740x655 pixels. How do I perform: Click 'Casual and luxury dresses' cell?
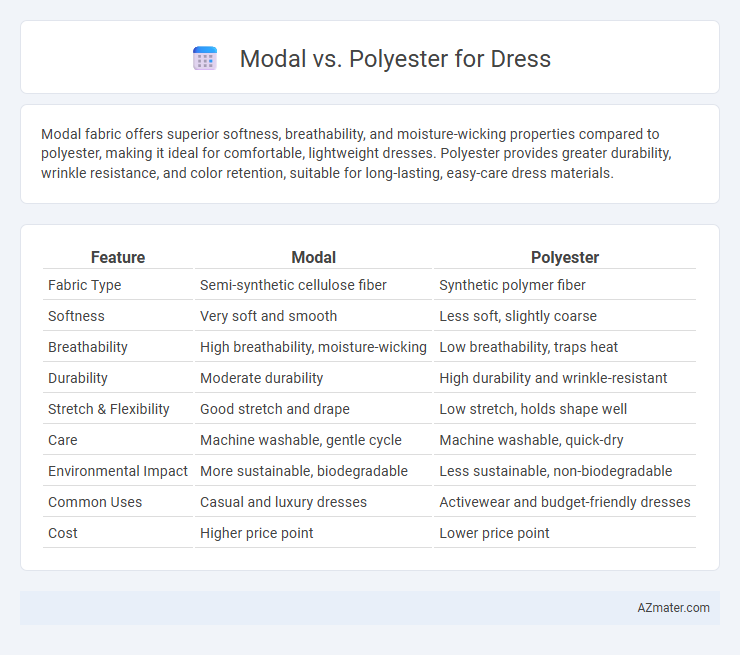click(x=283, y=502)
